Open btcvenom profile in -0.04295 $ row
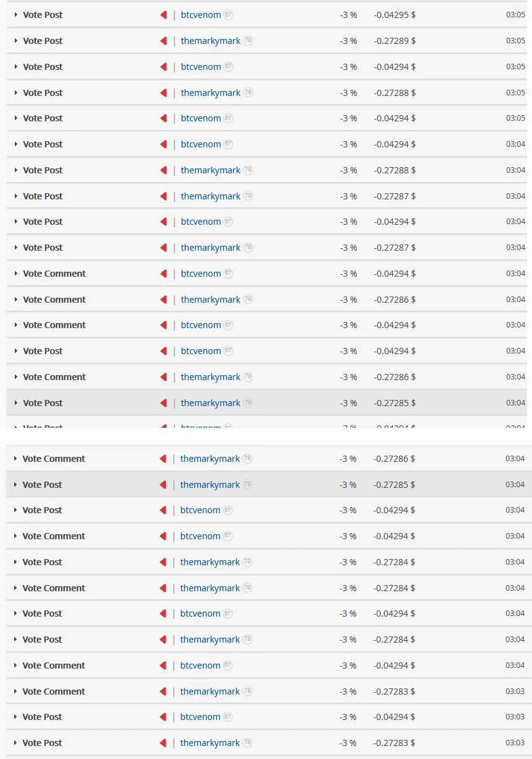This screenshot has height=759, width=532. pos(201,15)
